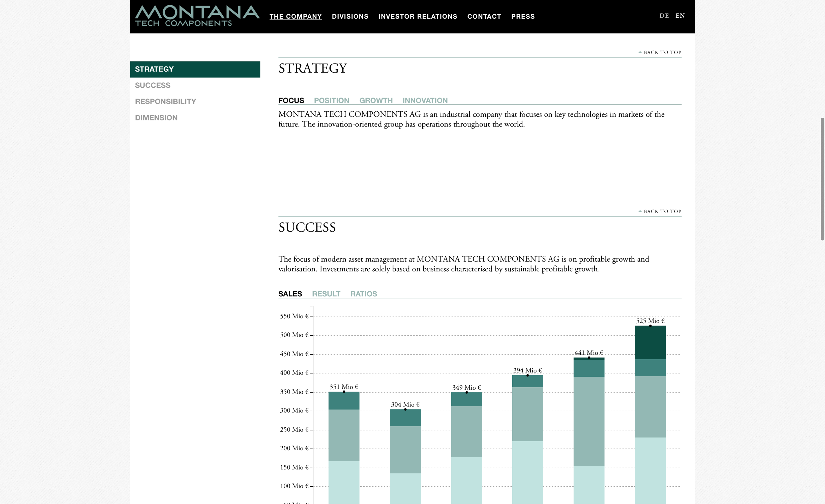Go to Investor Relations page
825x504 pixels.
[x=418, y=16]
